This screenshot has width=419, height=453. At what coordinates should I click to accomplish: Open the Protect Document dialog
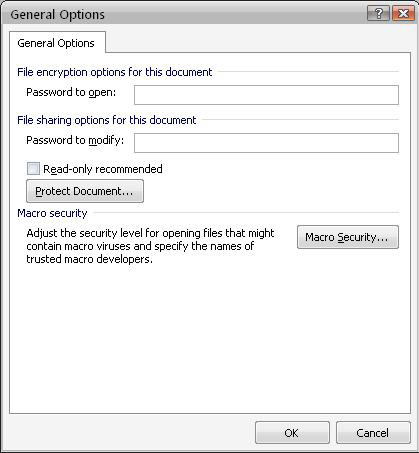point(85,191)
